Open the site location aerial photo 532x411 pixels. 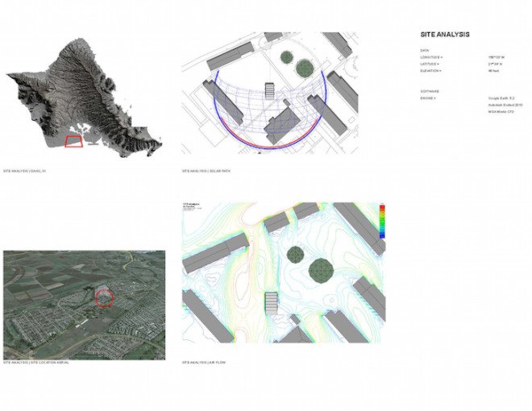[85, 305]
